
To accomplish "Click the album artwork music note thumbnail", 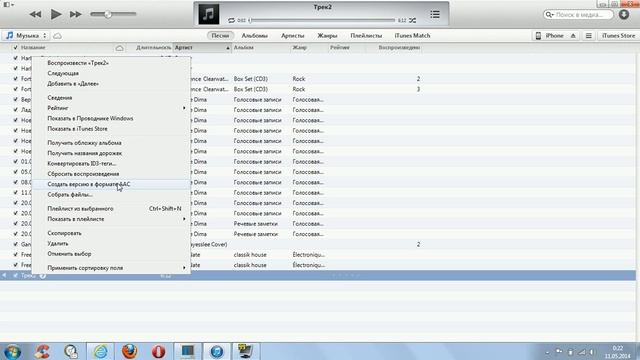I will (x=209, y=14).
